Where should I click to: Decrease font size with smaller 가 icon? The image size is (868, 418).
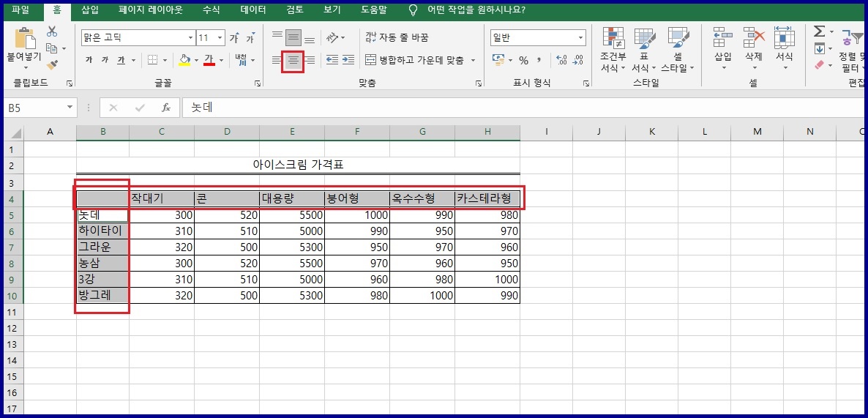250,37
